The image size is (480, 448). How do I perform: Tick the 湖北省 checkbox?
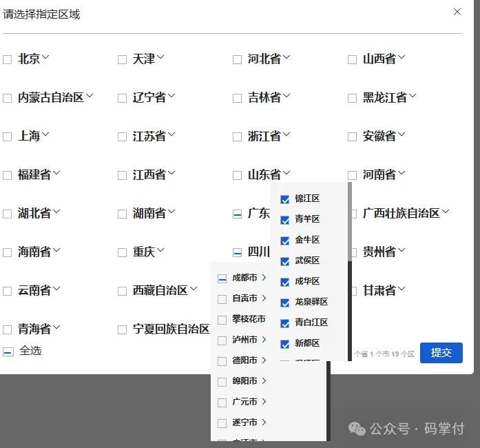[8, 214]
